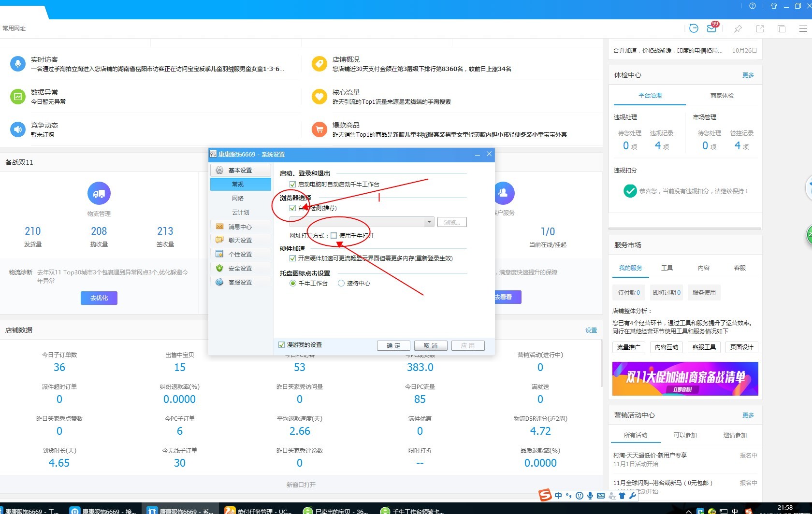812x514 pixels.
Task: Select 云计划 in settings sidebar
Action: tap(240, 212)
